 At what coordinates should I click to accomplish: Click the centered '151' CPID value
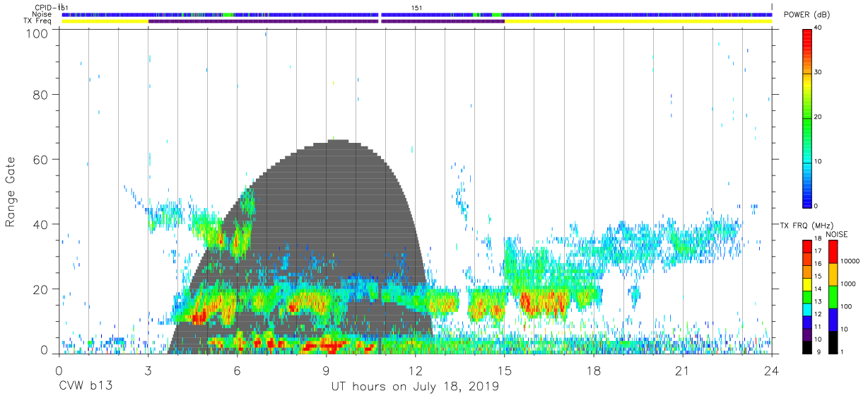[x=416, y=8]
